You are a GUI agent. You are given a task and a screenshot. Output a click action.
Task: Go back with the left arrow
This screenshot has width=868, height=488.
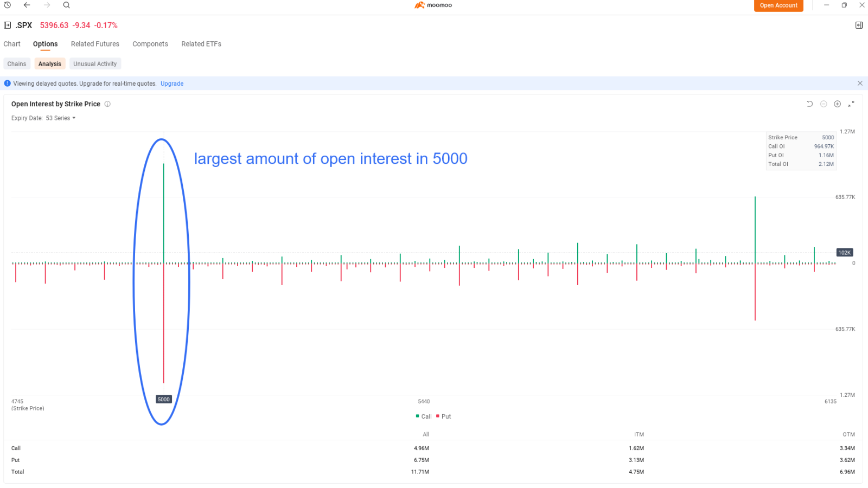[x=27, y=5]
